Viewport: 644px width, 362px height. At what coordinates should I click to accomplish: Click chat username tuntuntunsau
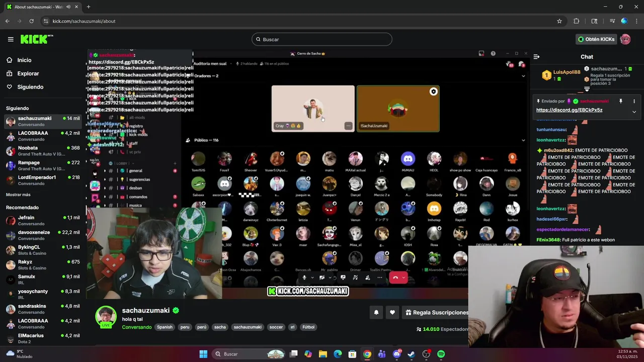pos(551,130)
